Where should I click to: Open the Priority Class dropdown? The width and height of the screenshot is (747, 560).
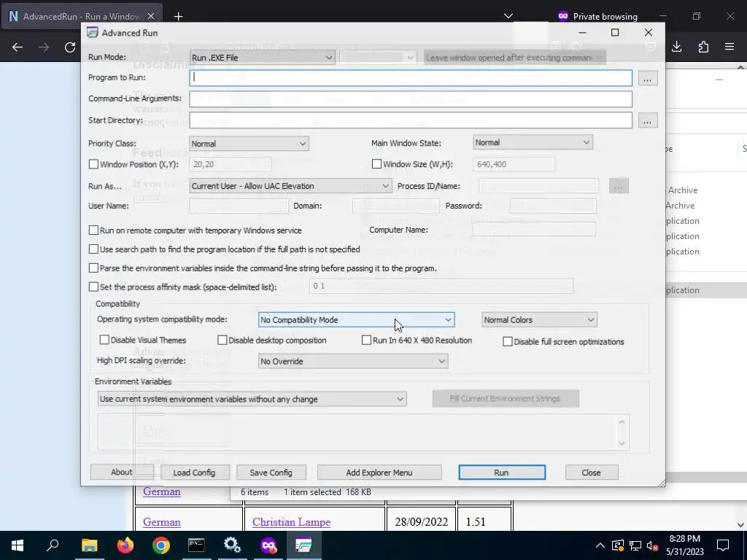tap(249, 144)
